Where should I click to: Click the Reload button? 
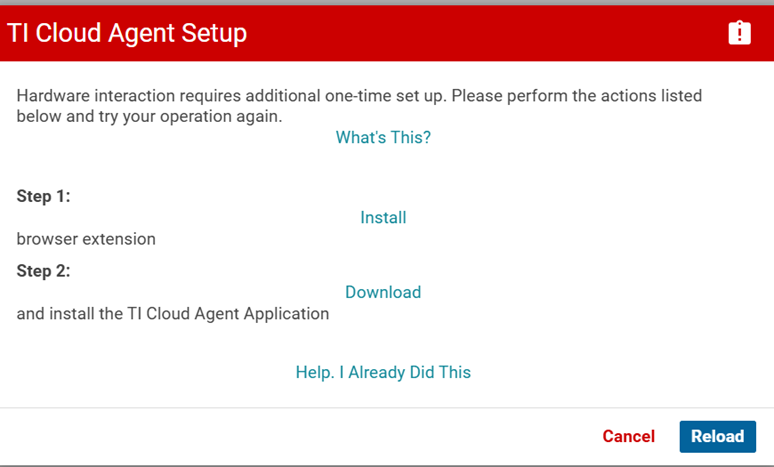pyautogui.click(x=718, y=436)
